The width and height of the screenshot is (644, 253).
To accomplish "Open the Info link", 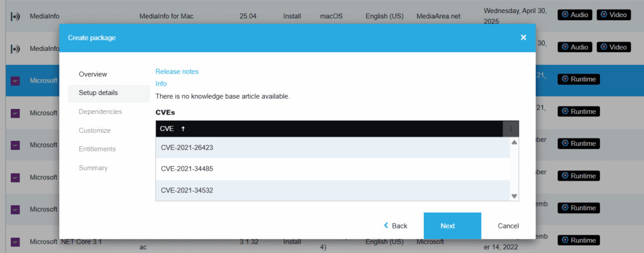I will coord(161,84).
